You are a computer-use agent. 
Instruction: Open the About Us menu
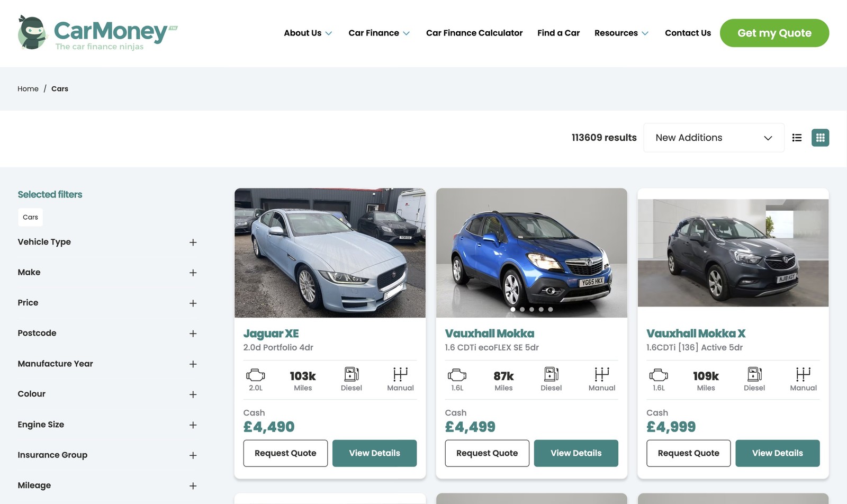(308, 33)
